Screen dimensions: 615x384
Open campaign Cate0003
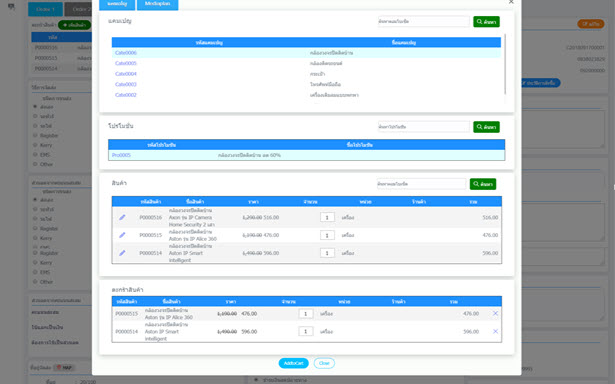click(126, 84)
